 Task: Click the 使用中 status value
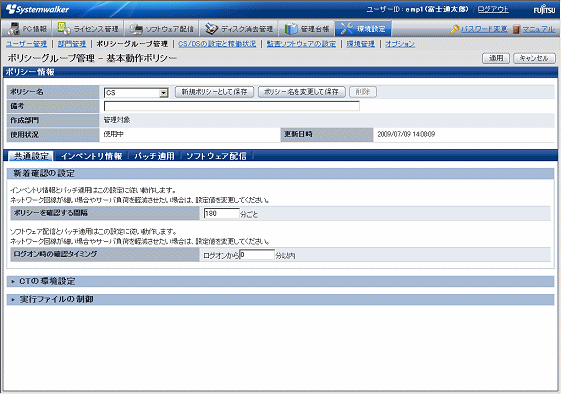pos(113,134)
